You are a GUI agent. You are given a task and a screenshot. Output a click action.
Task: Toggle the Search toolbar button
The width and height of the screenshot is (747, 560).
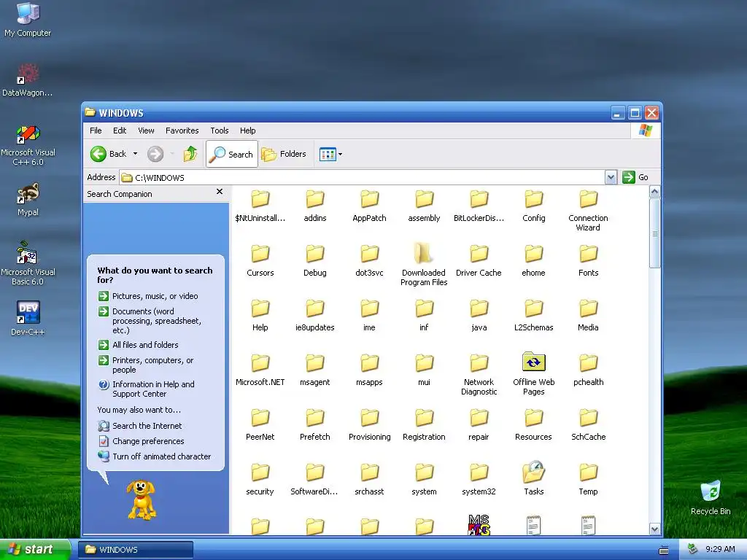pos(232,154)
